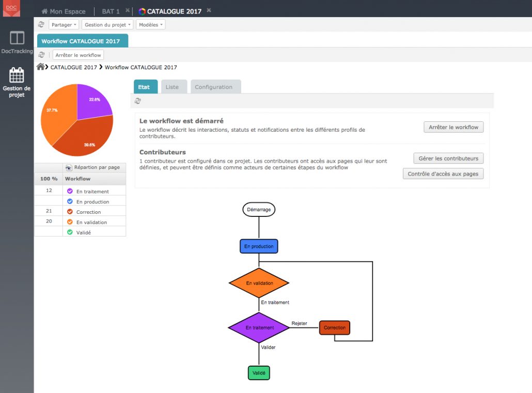Toggle the En validation status checkmark
532x393 pixels.
click(x=70, y=222)
